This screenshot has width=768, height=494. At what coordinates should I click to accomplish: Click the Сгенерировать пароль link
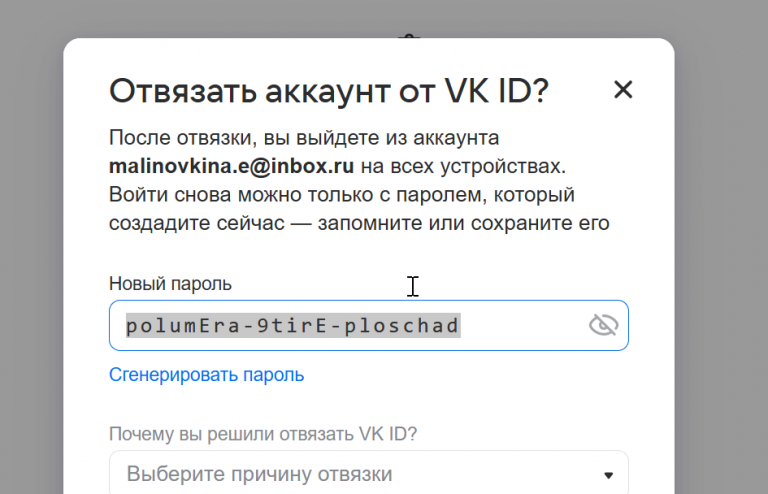point(206,375)
